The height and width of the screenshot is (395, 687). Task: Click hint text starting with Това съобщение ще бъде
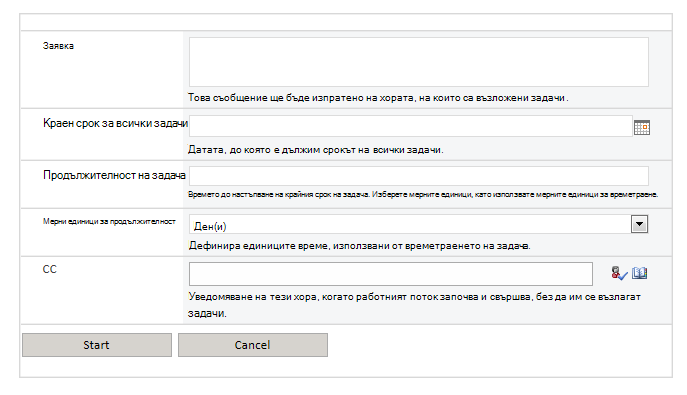[x=378, y=98]
